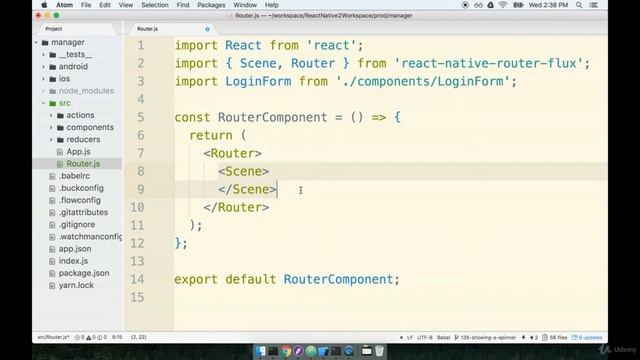The height and width of the screenshot is (360, 640).
Task: Open linter issues count in status bar
Action: click(91, 338)
